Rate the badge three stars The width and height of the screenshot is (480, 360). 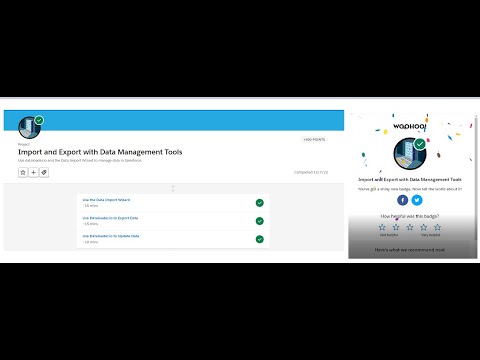(x=410, y=227)
